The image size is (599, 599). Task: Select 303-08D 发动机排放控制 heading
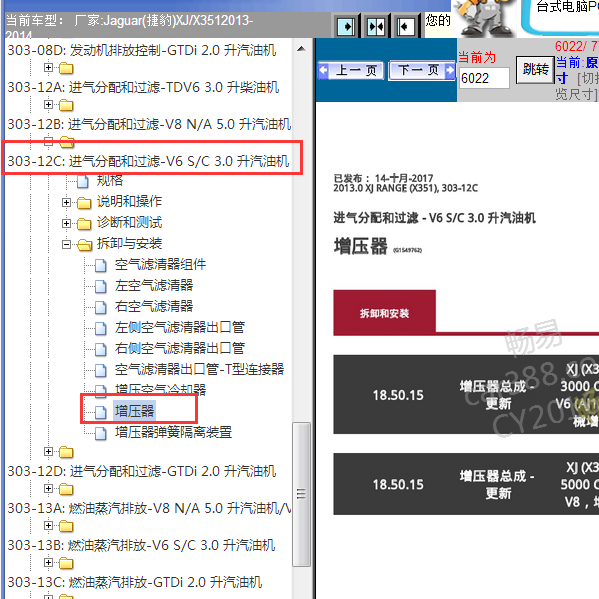point(142,50)
